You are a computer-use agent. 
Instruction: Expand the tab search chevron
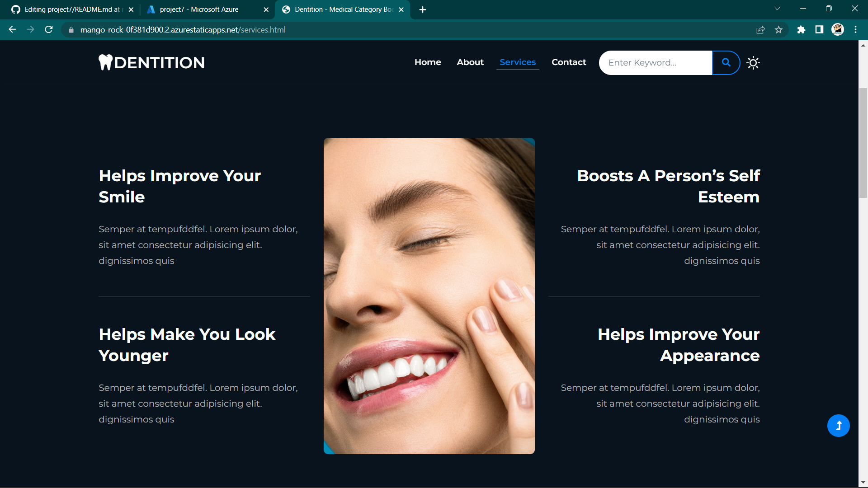coord(777,9)
